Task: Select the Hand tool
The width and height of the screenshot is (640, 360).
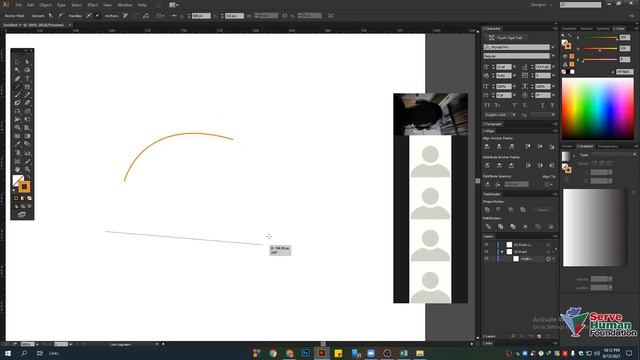Action: point(17,169)
